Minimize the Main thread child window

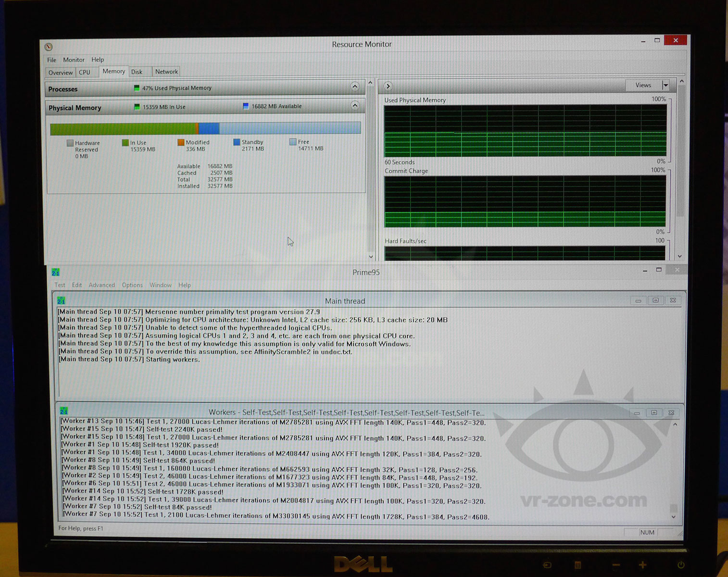(638, 301)
